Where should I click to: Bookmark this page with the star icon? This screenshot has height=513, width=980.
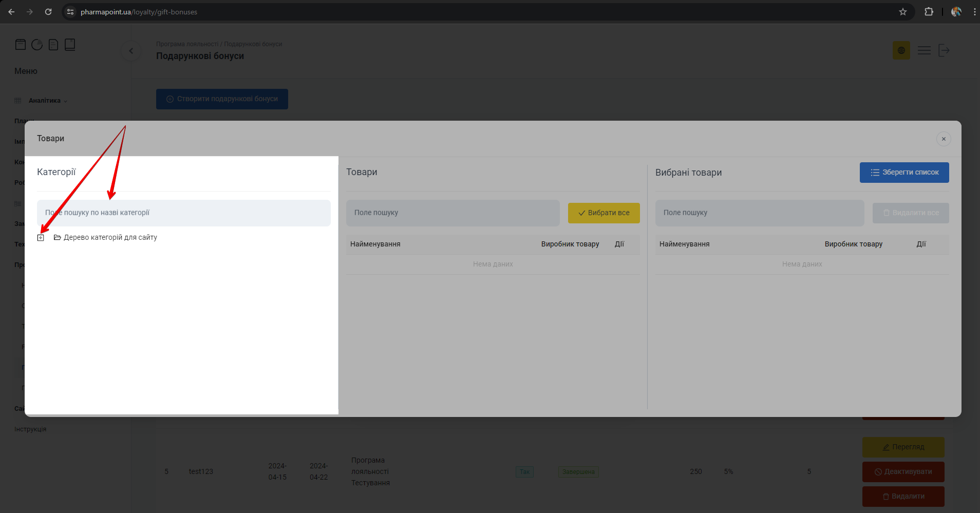(x=902, y=12)
